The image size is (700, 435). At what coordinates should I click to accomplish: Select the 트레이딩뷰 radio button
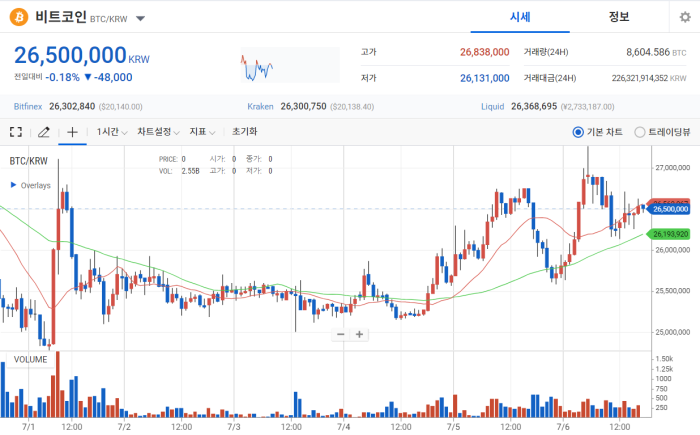[x=640, y=132]
